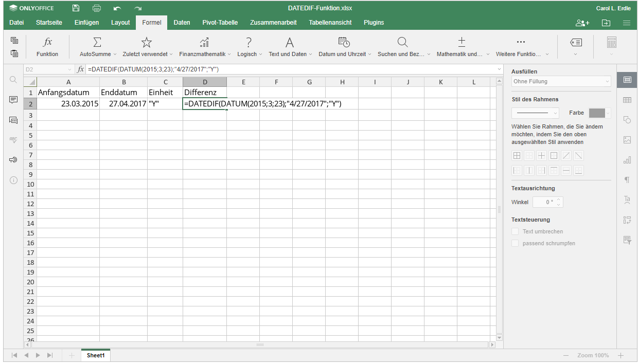Screen dimensions: 638x364
Task: Click the Winkel angle input field
Action: [x=547, y=202]
